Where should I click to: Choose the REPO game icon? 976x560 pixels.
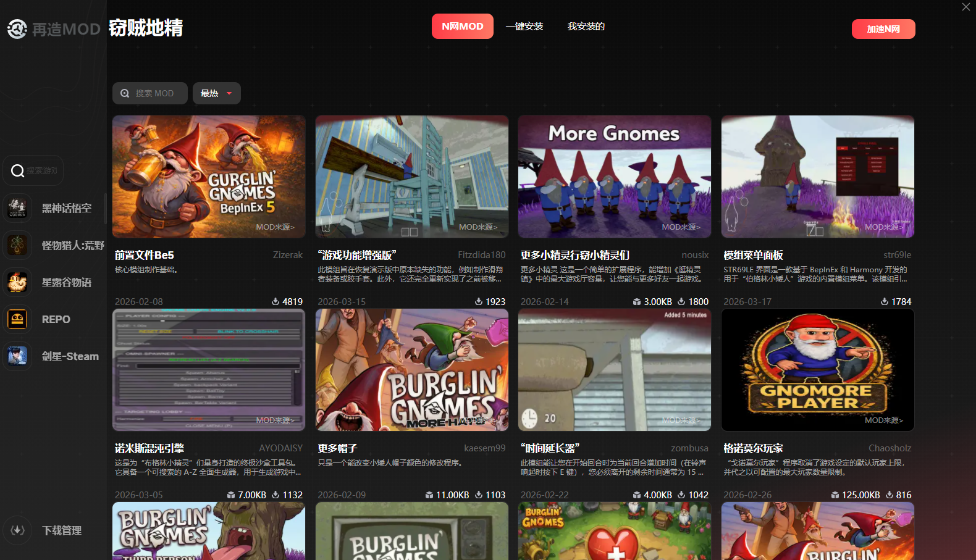(17, 319)
